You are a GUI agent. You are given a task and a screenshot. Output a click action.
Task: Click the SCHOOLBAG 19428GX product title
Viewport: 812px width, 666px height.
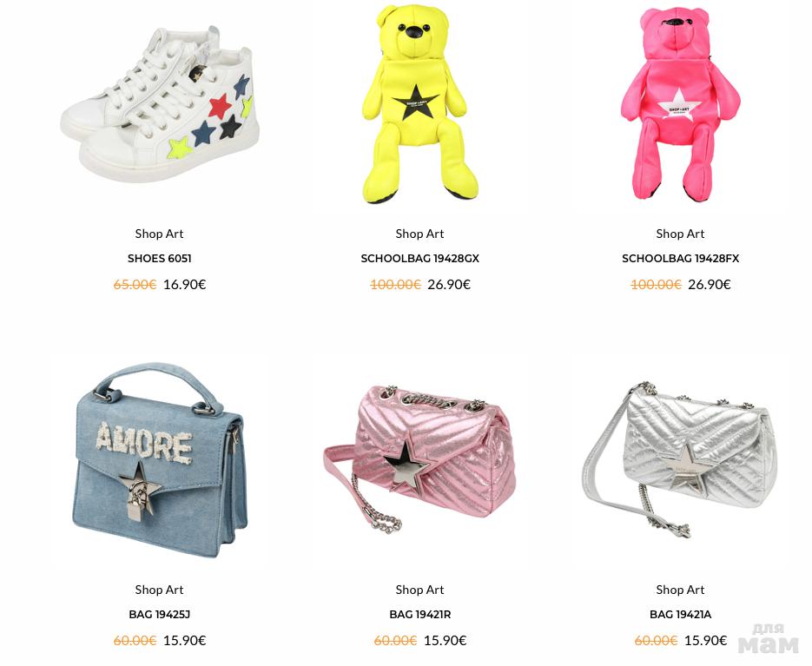coord(420,259)
